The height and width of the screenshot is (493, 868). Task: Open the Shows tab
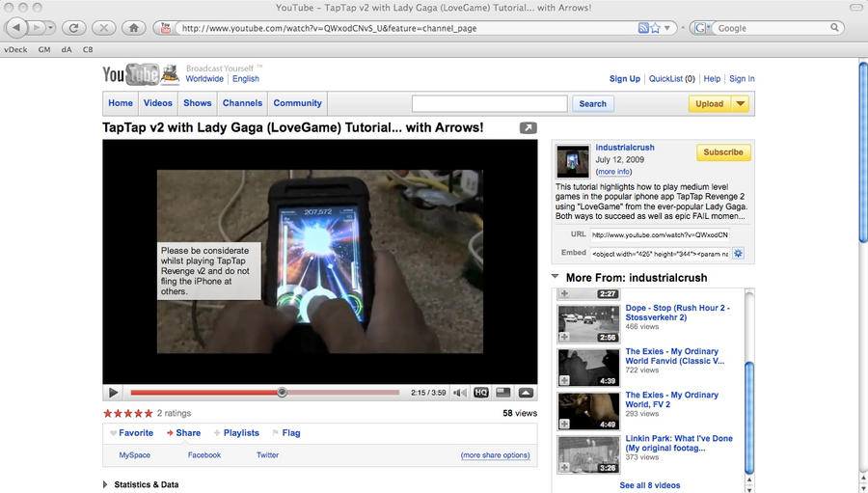pyautogui.click(x=198, y=103)
